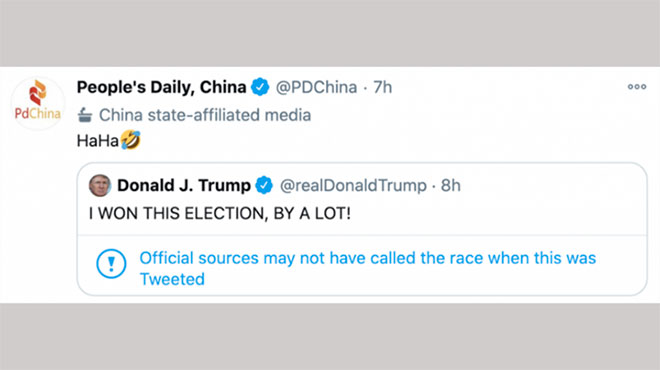Click People's Daily verified badge
Image resolution: width=660 pixels, height=370 pixels.
pos(260,87)
